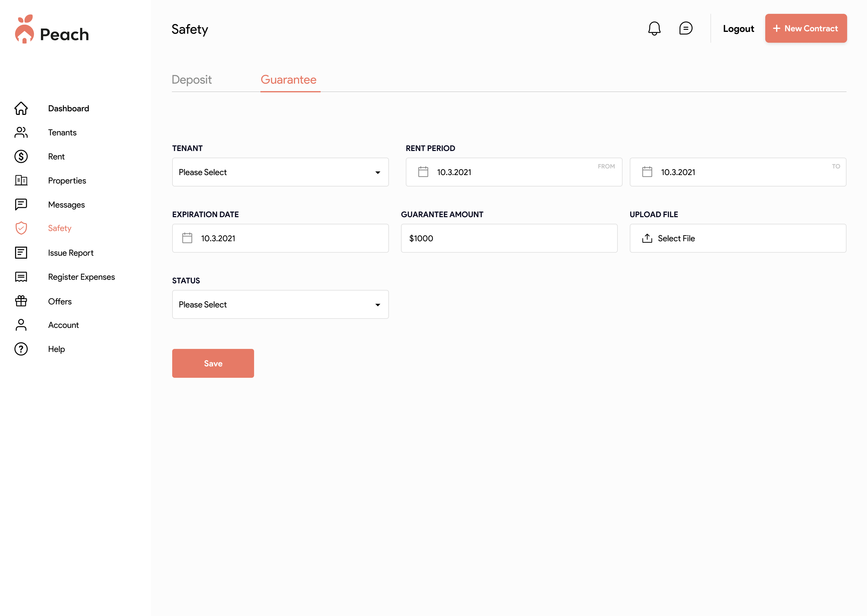Click the upload icon beside Select File

pos(647,238)
